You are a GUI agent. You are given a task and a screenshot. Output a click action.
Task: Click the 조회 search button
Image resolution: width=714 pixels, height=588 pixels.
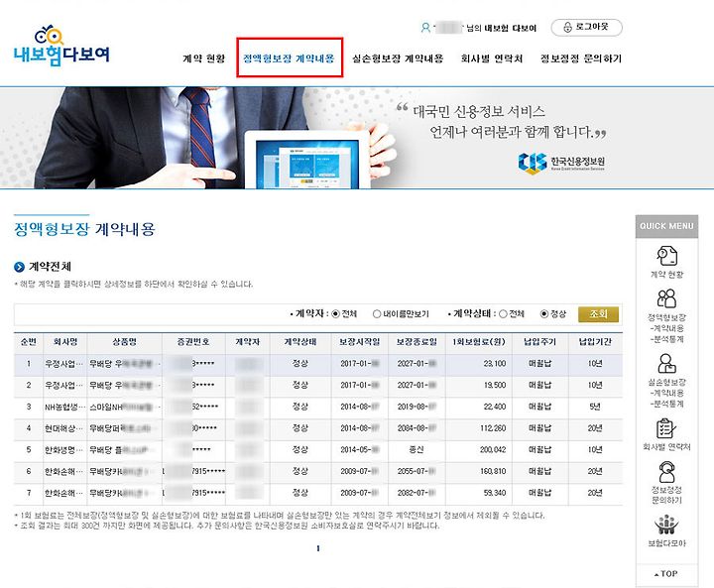(x=598, y=314)
